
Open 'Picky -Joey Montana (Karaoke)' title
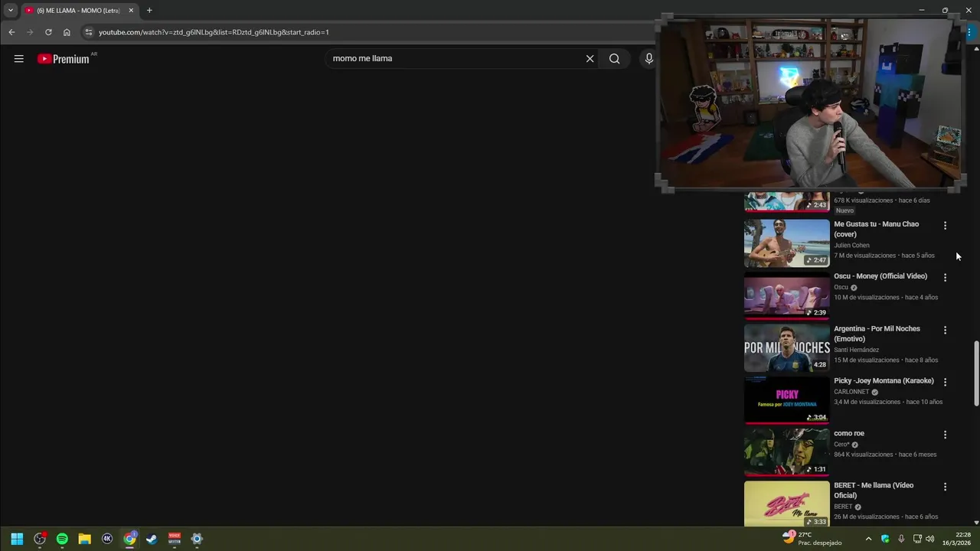click(x=884, y=381)
